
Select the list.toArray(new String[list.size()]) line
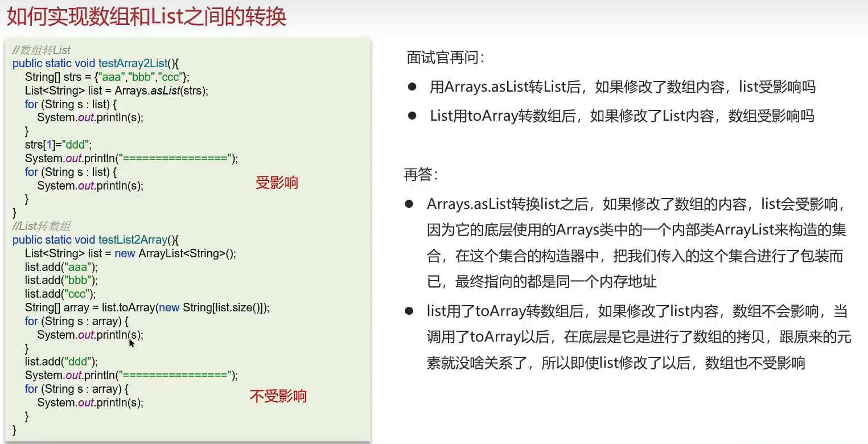(147, 307)
